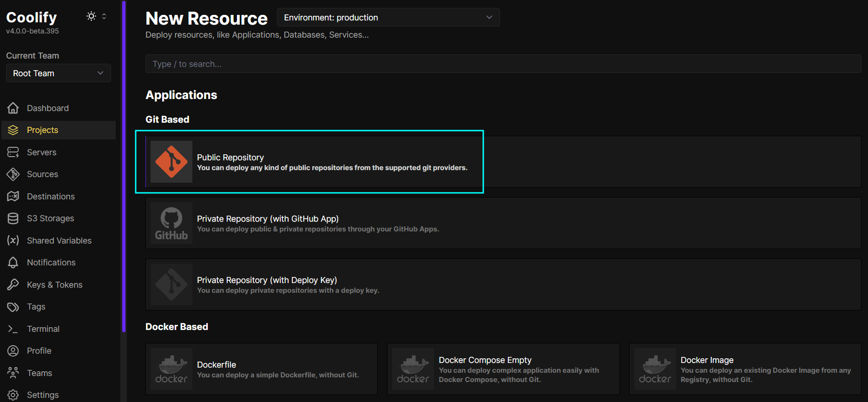
Task: Click the Settings gear icon
Action: coord(13,395)
